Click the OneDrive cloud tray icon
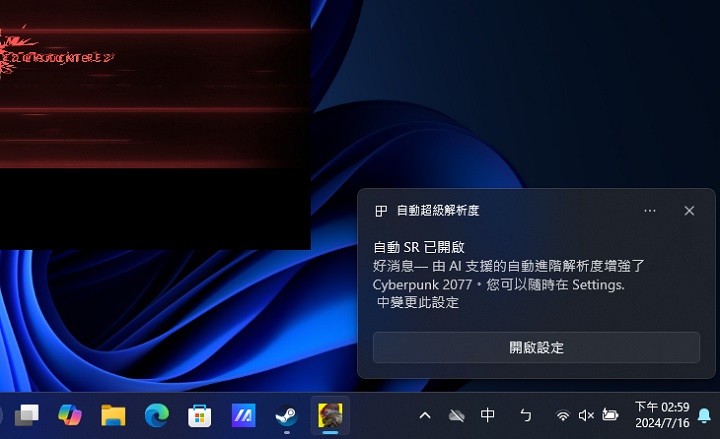Viewport: 720px width, 439px height. [x=456, y=416]
